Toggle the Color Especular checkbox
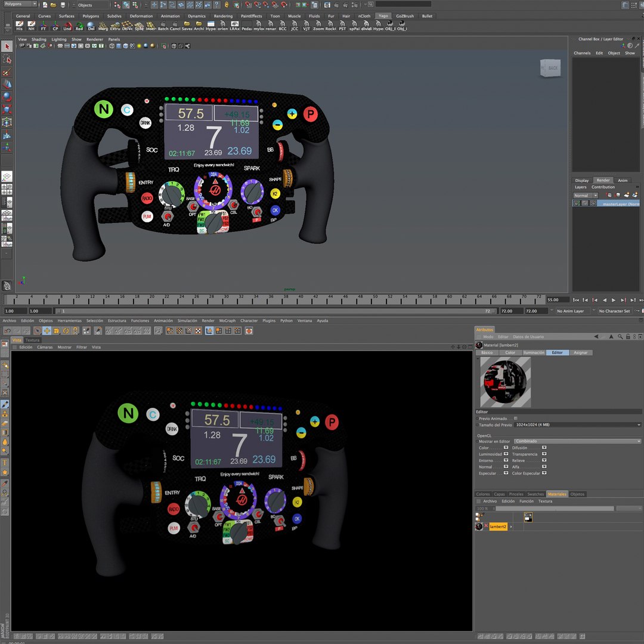The height and width of the screenshot is (644, 644). tap(544, 473)
